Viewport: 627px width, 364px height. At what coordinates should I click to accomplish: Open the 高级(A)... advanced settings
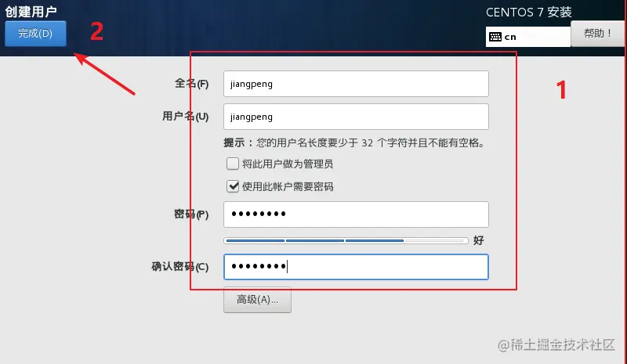coord(257,300)
